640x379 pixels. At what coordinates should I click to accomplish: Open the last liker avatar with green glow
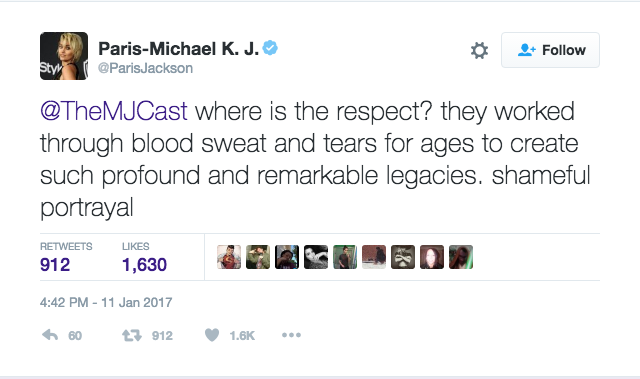(x=461, y=257)
